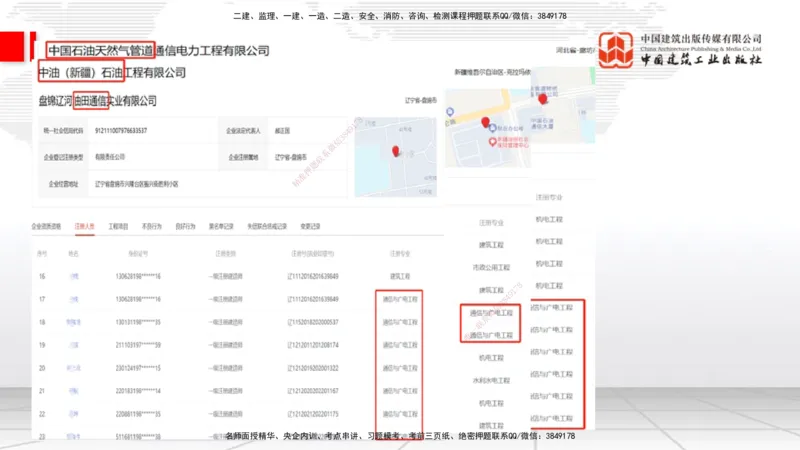Image resolution: width=800 pixels, height=450 pixels.
Task: Click registration number in row 16
Action: coord(313,277)
